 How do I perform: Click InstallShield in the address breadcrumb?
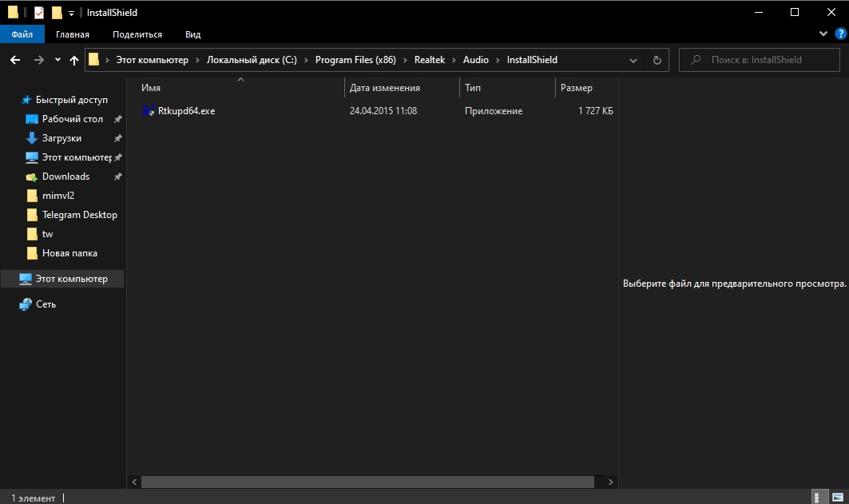532,60
